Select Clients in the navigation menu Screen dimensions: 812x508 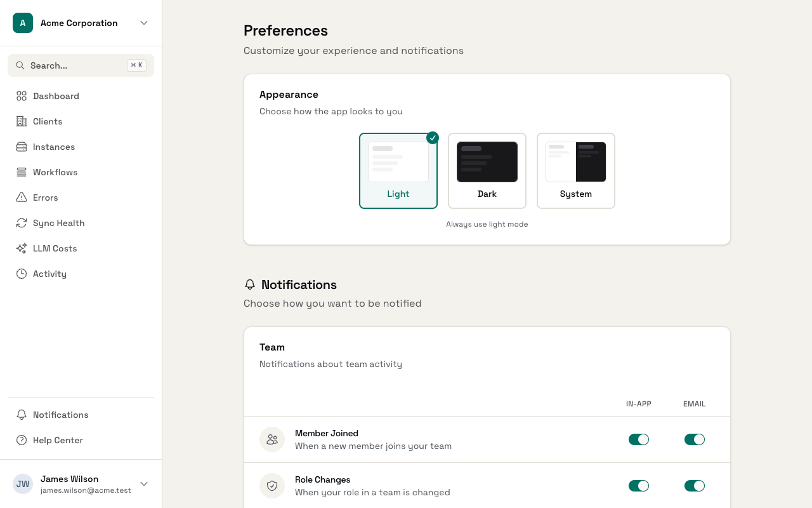tap(48, 121)
